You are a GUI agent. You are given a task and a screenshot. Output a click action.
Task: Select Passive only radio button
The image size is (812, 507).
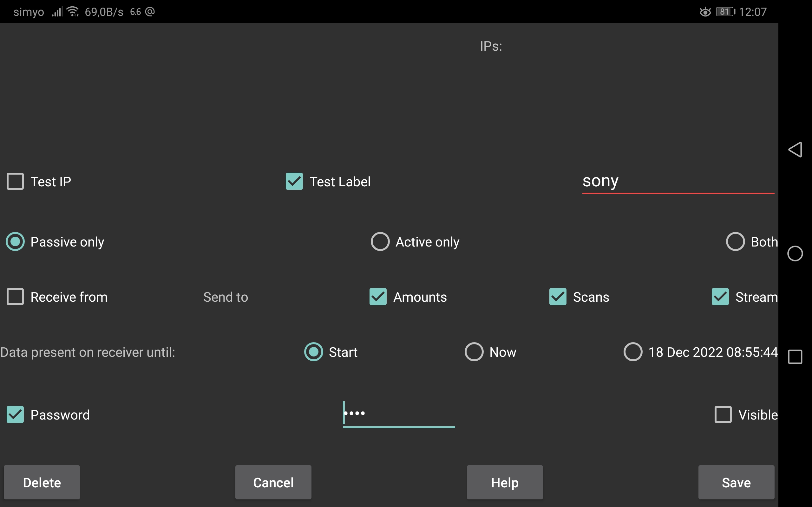(x=15, y=241)
